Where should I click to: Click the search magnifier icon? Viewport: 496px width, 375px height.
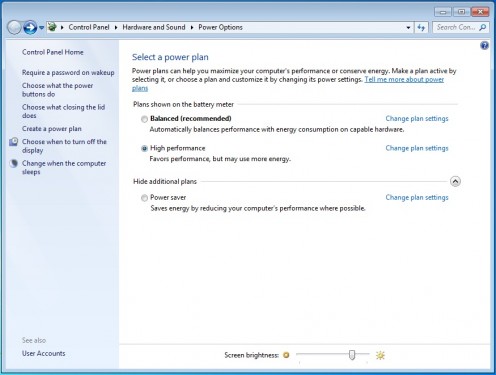coord(483,27)
